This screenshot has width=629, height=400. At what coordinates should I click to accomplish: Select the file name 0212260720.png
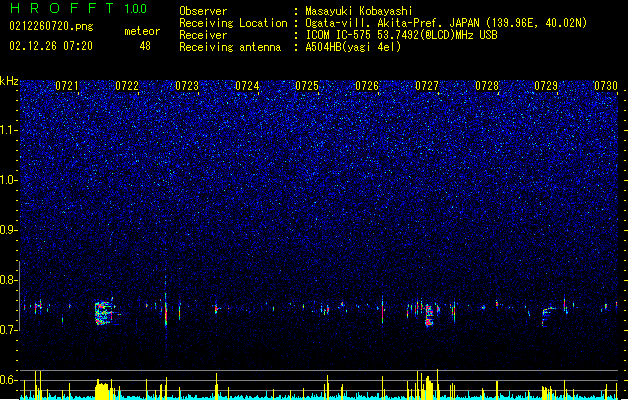click(x=51, y=26)
